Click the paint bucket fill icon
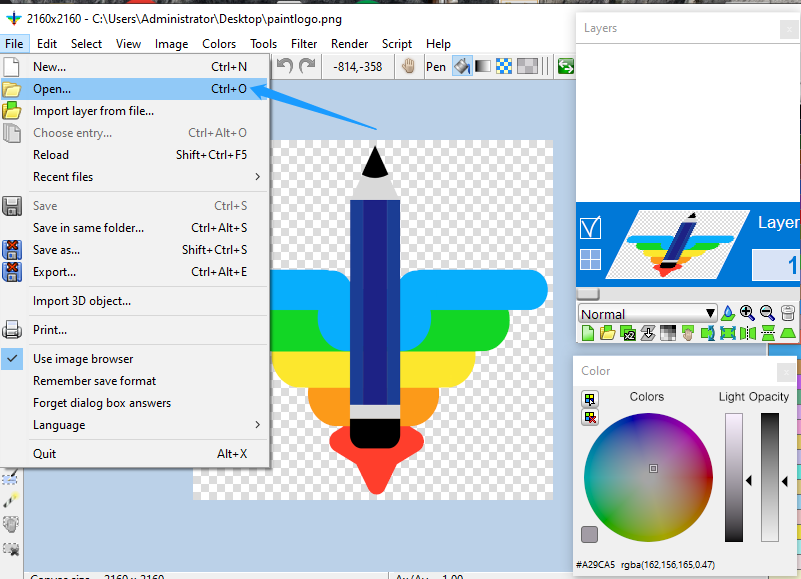The width and height of the screenshot is (801, 579). 462,67
